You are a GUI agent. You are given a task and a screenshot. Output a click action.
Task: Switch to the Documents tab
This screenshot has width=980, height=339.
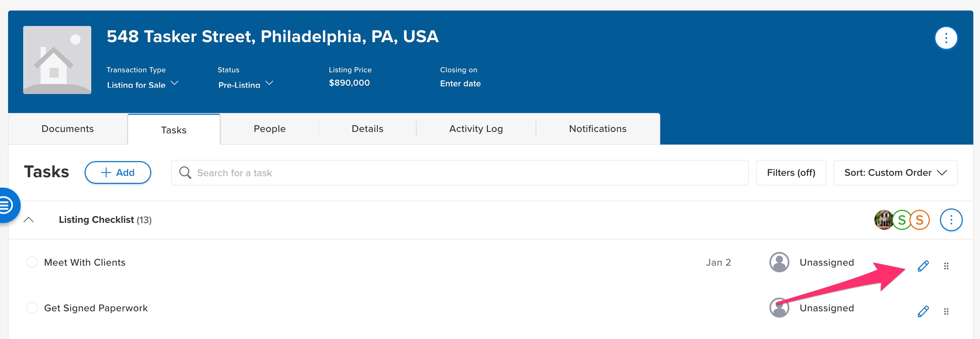point(68,129)
